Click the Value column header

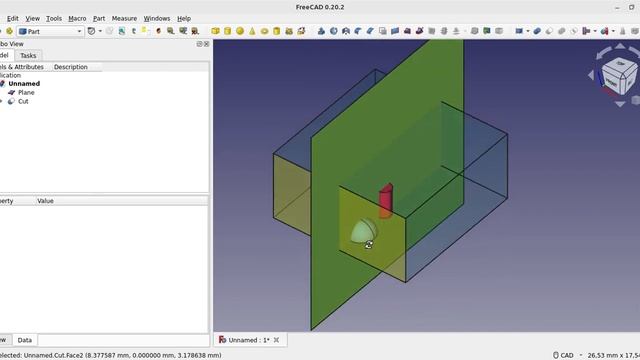point(45,201)
